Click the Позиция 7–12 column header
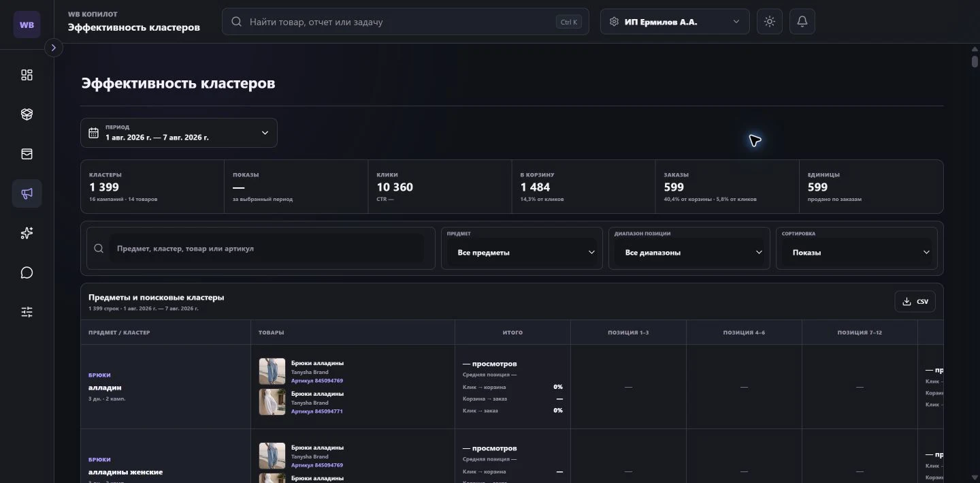 pyautogui.click(x=860, y=332)
